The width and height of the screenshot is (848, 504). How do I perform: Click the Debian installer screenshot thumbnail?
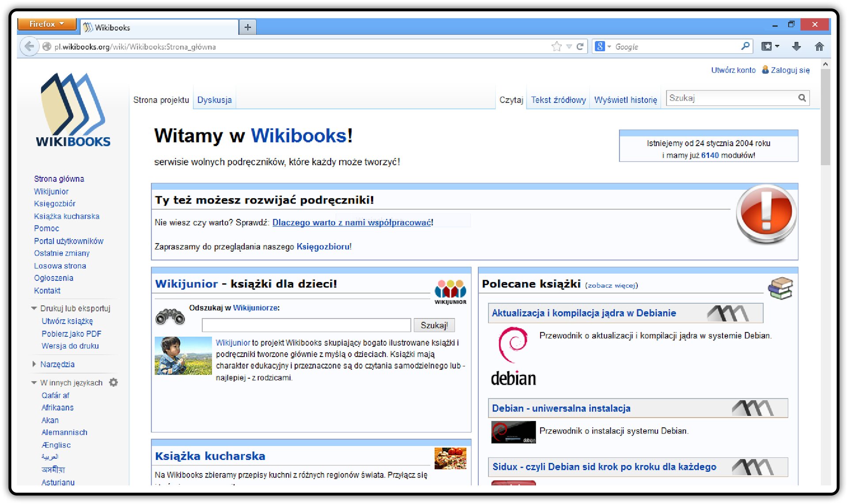[513, 432]
